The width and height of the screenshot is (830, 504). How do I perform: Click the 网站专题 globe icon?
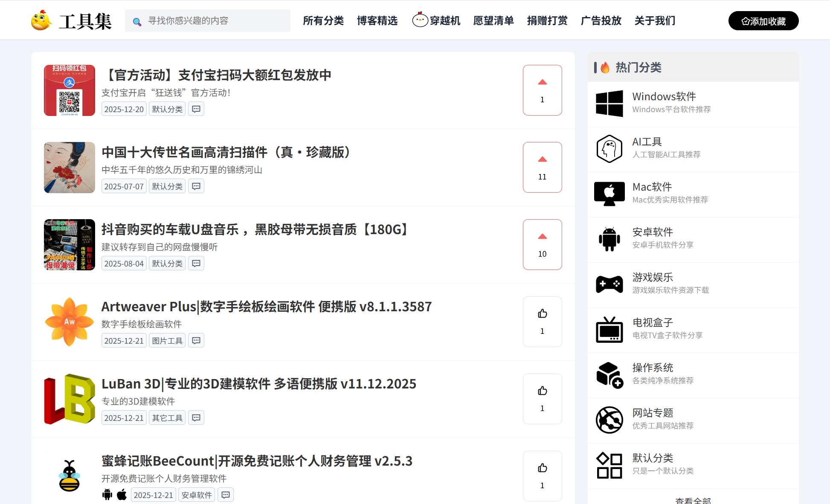point(609,420)
